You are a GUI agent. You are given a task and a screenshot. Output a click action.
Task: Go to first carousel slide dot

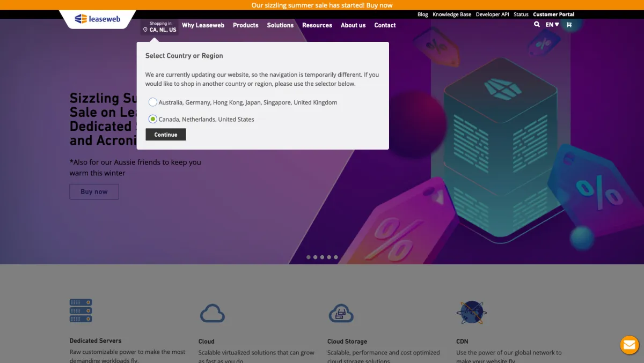click(309, 257)
